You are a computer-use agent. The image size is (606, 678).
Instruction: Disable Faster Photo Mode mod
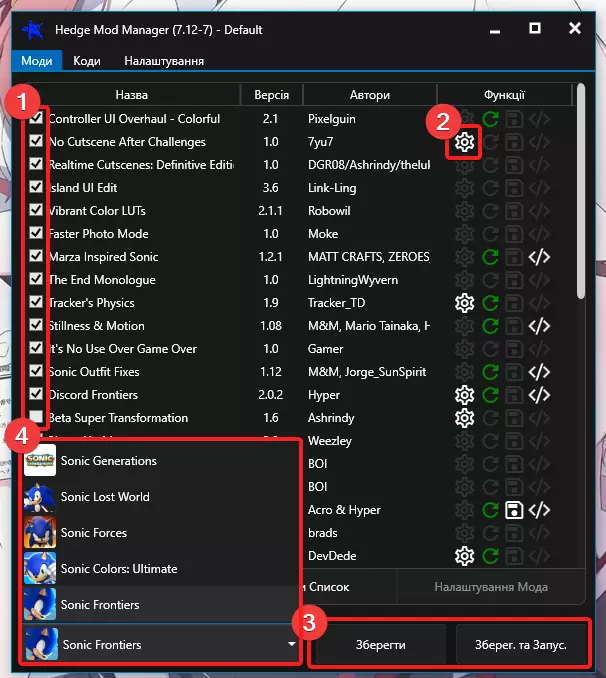tap(36, 233)
